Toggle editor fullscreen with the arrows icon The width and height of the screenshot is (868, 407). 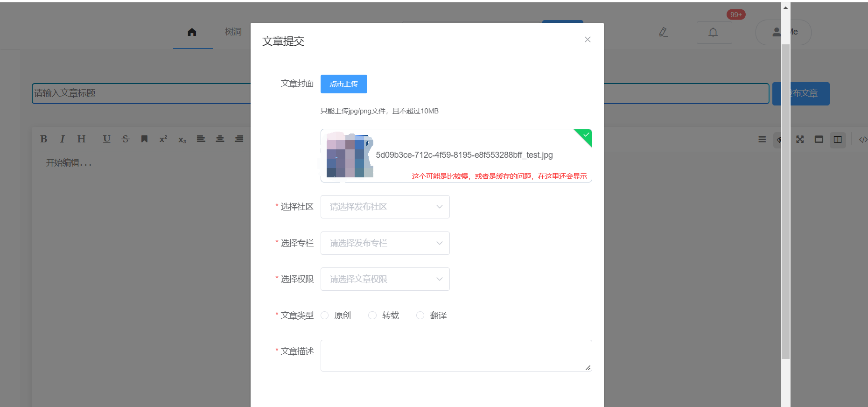pyautogui.click(x=800, y=140)
